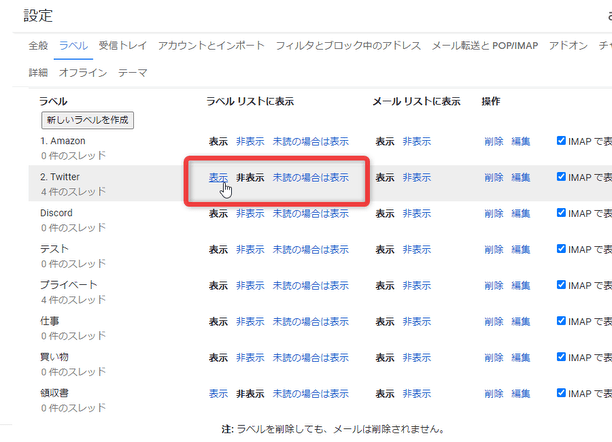Delete the 1. Amazon label
The image size is (612, 442).
pos(494,141)
